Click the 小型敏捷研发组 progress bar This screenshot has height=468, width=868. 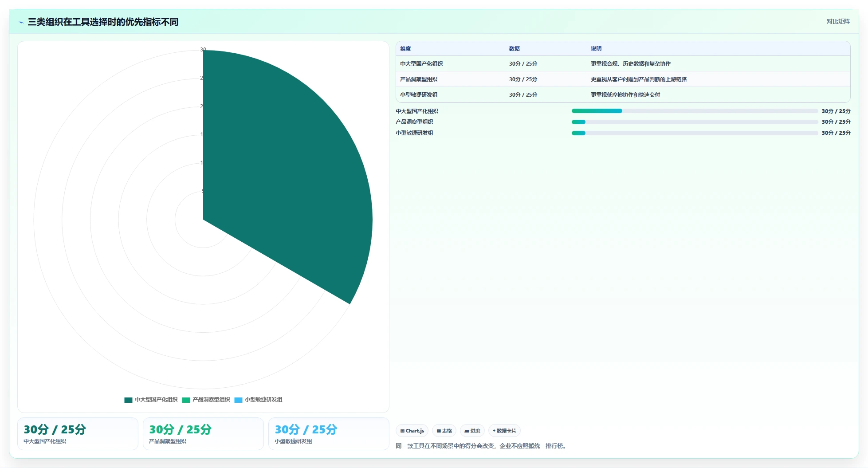point(695,133)
